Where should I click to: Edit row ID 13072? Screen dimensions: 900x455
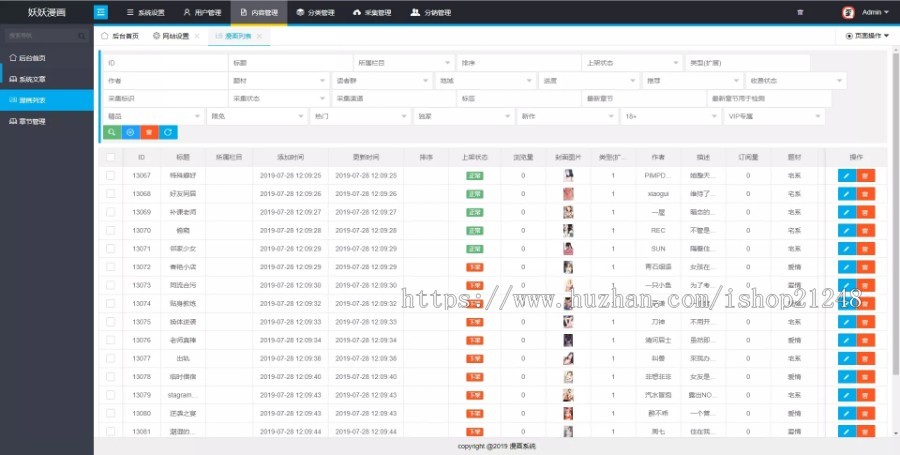(847, 267)
